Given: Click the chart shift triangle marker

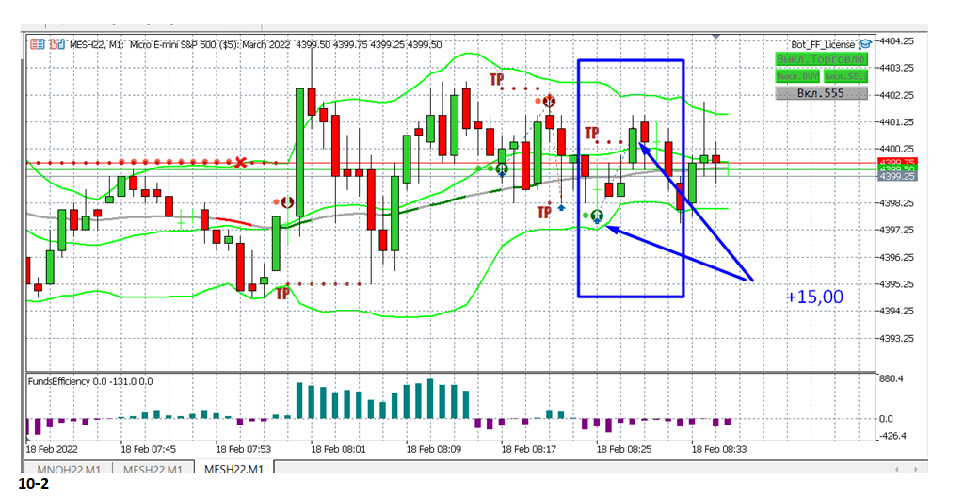Looking at the screenshot, I should click(718, 38).
